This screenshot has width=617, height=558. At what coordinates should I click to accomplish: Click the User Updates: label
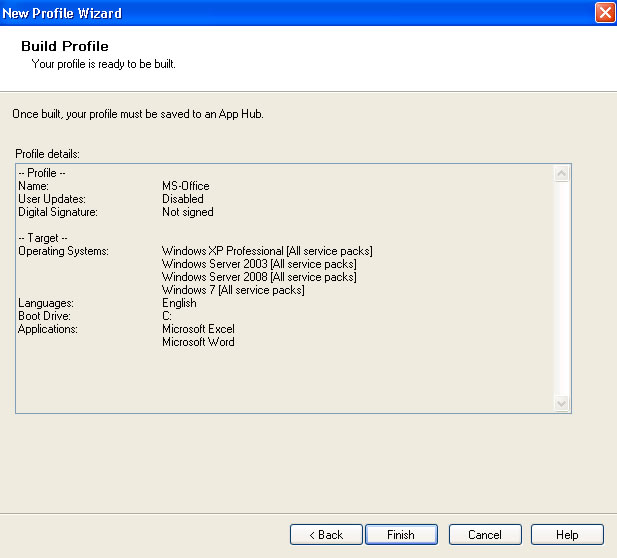click(52, 199)
